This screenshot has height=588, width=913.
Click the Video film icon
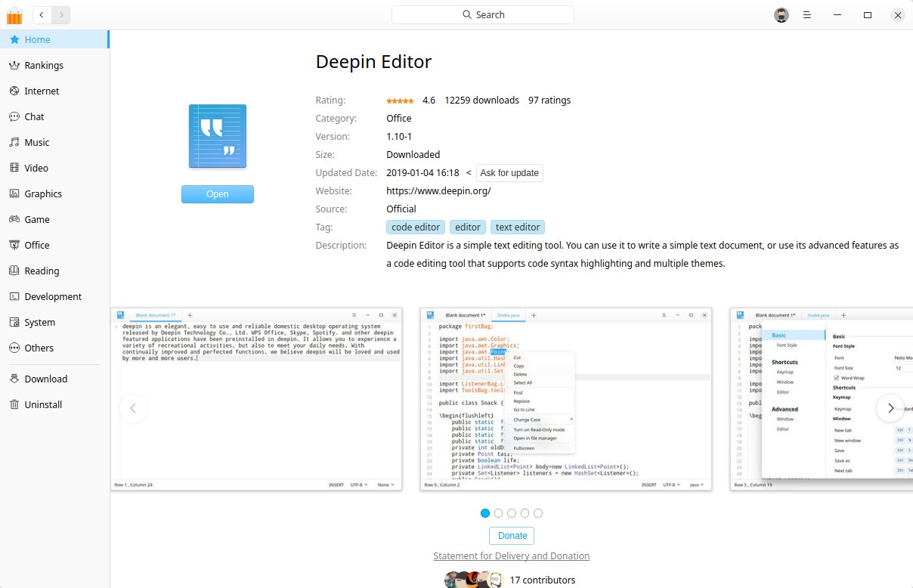(x=14, y=168)
